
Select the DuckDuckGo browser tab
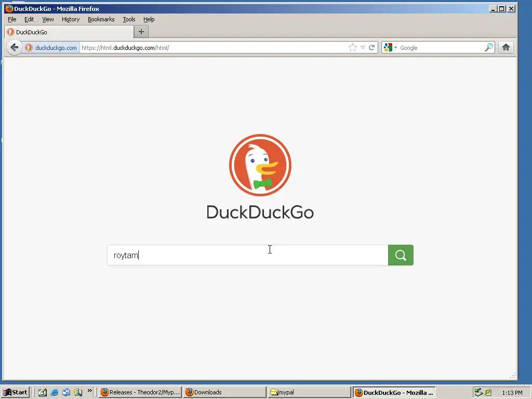tap(69, 32)
